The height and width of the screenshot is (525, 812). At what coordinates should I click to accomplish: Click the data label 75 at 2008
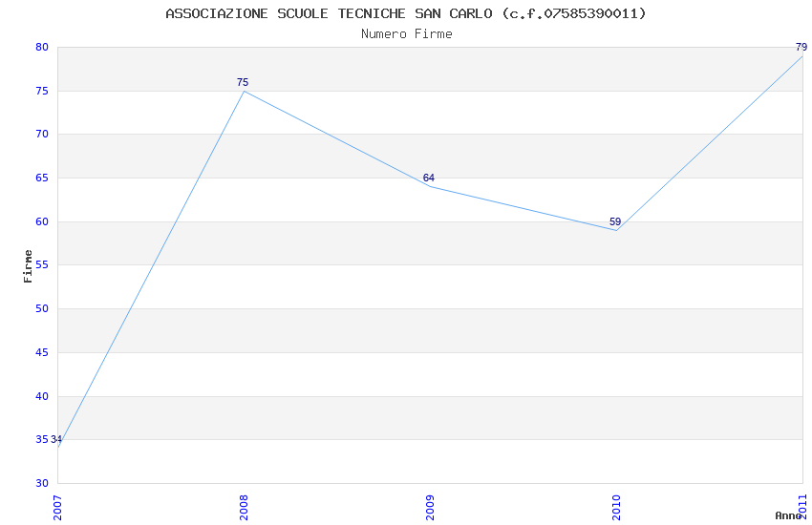point(243,82)
